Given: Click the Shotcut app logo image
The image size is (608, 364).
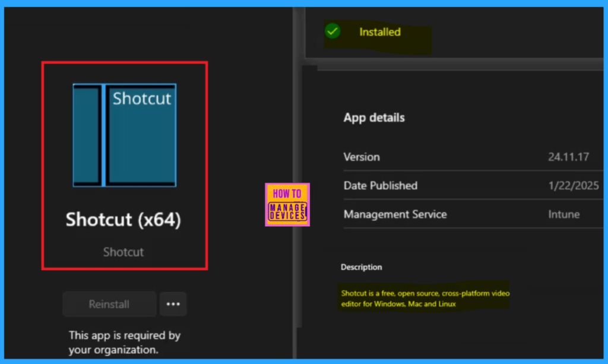Looking at the screenshot, I should pos(125,135).
